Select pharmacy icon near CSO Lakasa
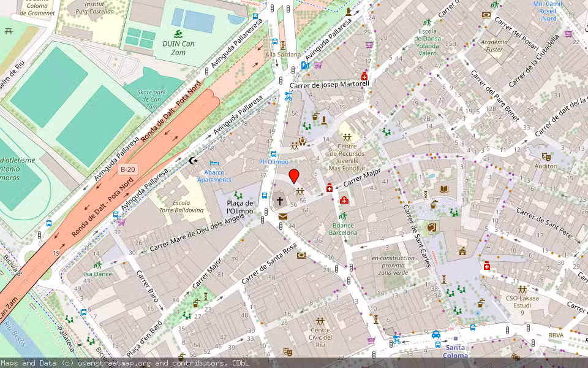 pyautogui.click(x=487, y=266)
